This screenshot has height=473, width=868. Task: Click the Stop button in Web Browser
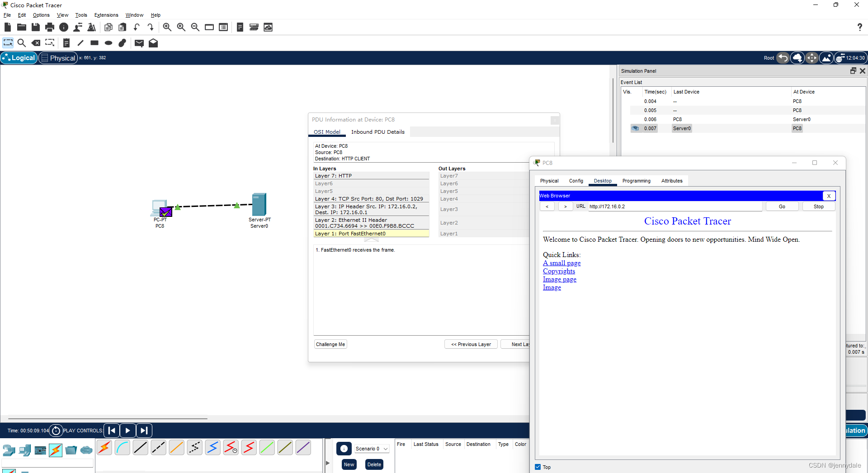[x=819, y=206]
